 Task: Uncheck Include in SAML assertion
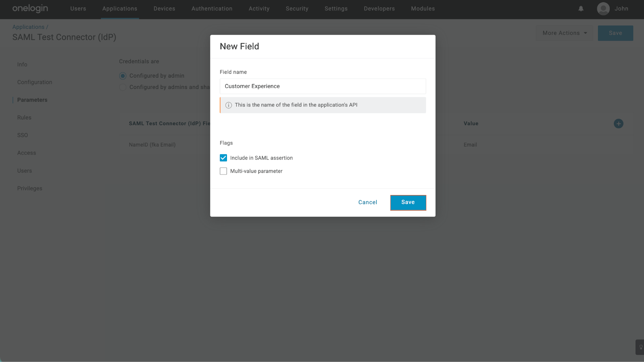pos(223,158)
